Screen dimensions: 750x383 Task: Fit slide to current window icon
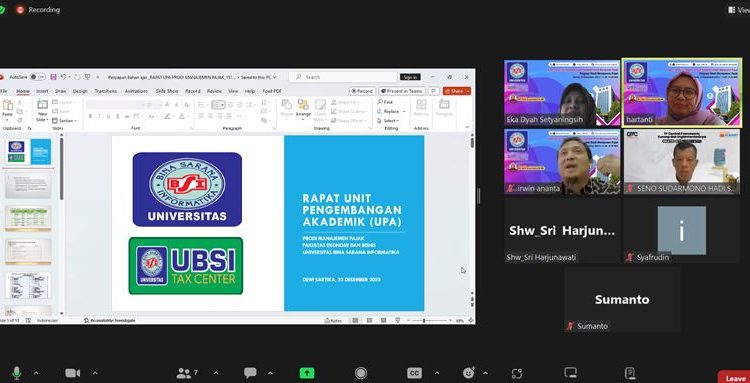click(x=471, y=320)
